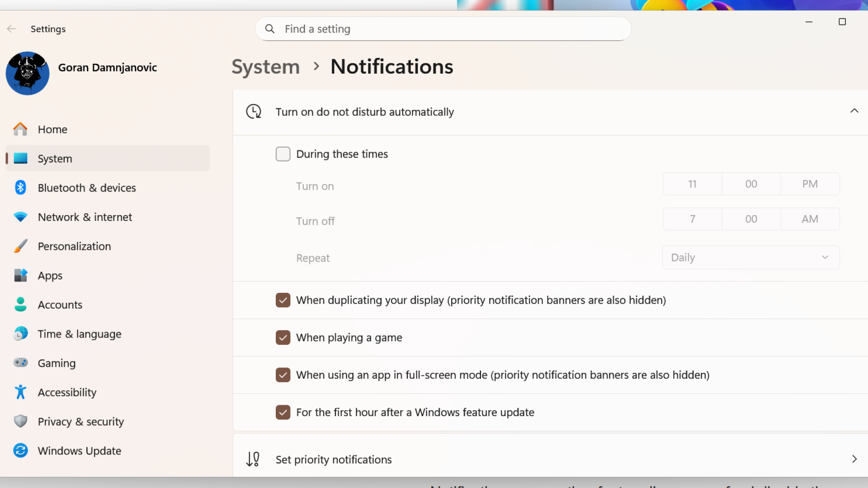Click the Windows Update refresh icon
868x488 pixels.
[x=20, y=450]
